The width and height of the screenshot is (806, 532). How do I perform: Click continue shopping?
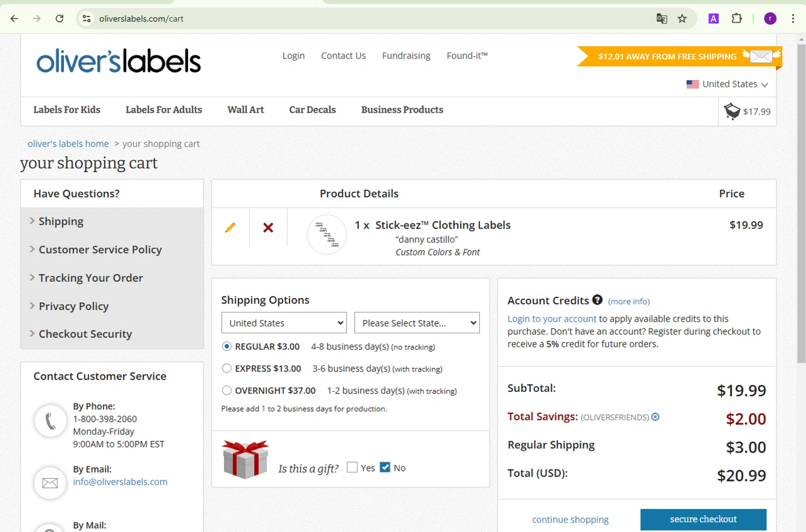tap(570, 520)
